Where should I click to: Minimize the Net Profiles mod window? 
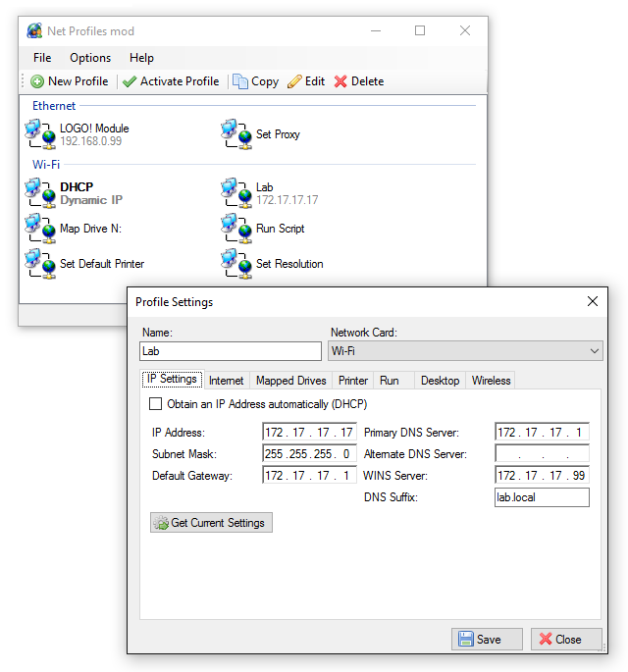[x=376, y=30]
